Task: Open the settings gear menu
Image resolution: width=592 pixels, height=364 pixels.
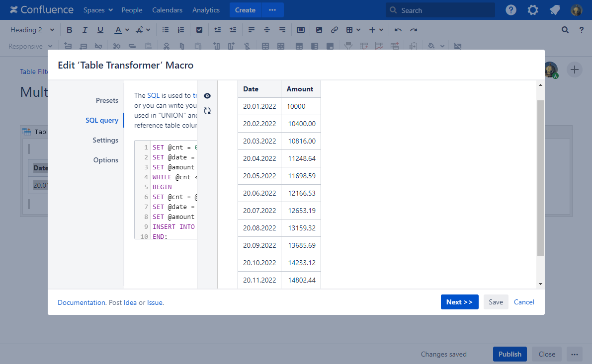Action: [x=533, y=10]
